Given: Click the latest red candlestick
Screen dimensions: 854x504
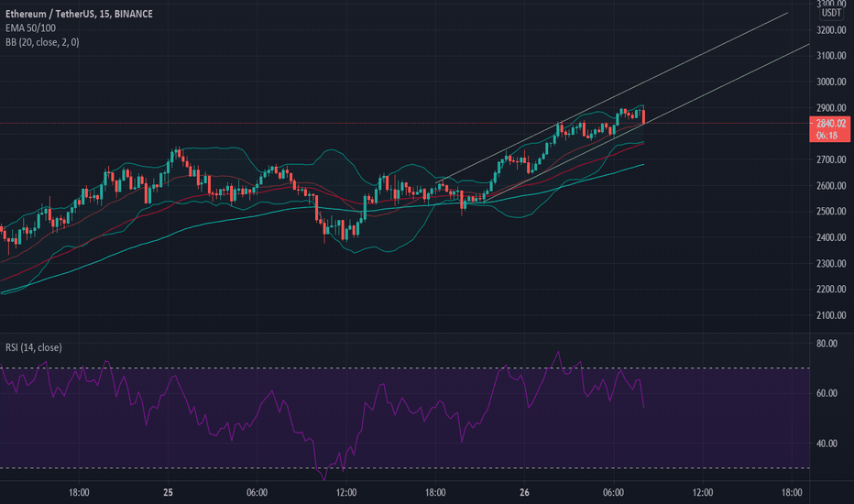Looking at the screenshot, I should [644, 116].
